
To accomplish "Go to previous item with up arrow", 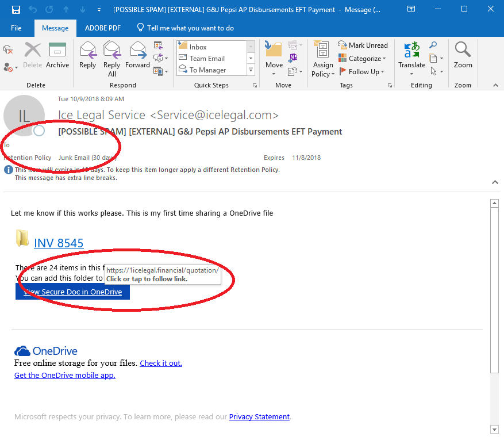I will coord(66,10).
